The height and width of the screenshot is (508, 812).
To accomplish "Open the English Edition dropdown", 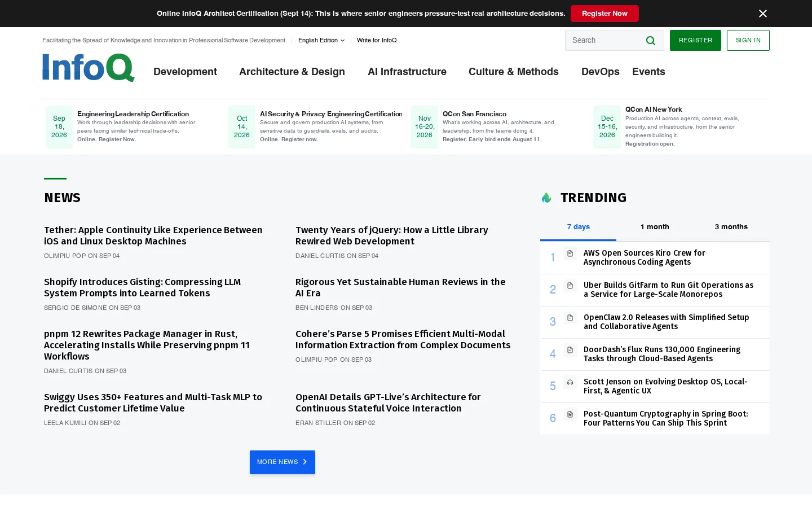I will tap(321, 40).
